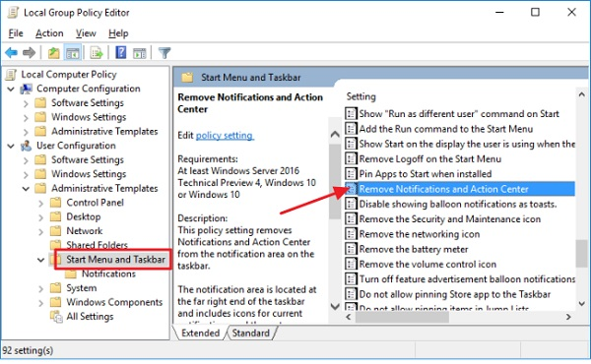Screen dimensions: 591x364
Task: Expand the Control Panel folder node
Action: point(41,204)
